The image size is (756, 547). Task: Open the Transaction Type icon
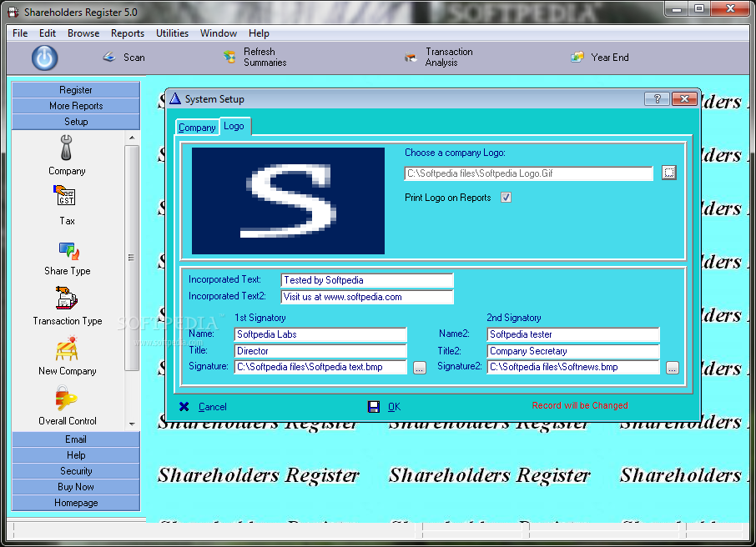pos(67,298)
